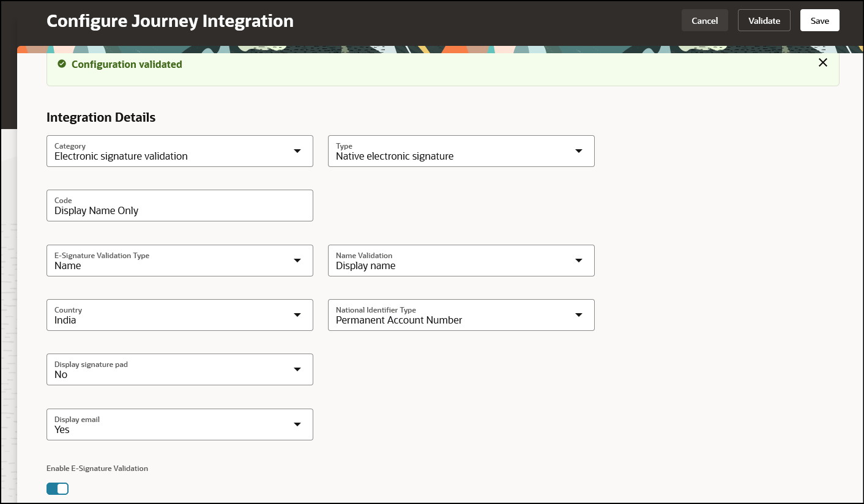Click the green validation success checkmark icon
This screenshot has width=864, height=504.
tap(61, 64)
